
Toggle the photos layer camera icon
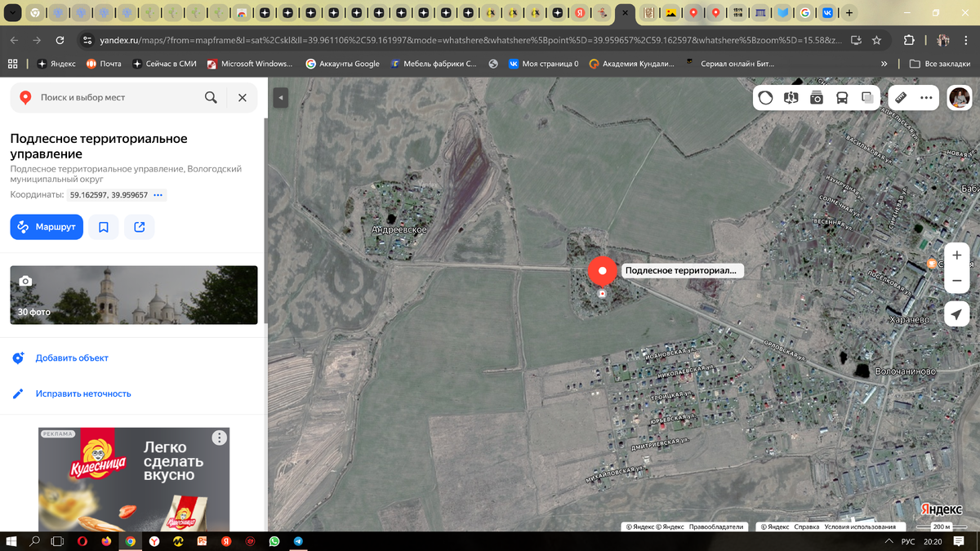[817, 98]
